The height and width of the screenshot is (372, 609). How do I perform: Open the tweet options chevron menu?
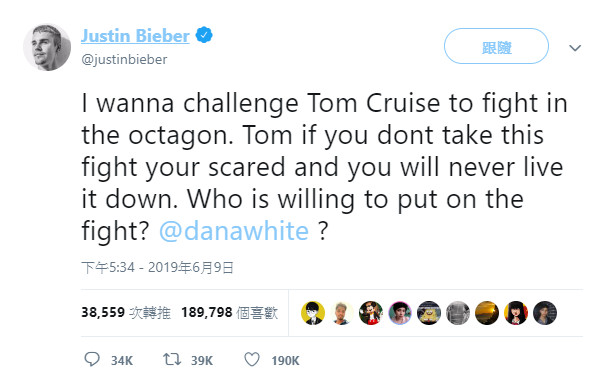(x=575, y=48)
